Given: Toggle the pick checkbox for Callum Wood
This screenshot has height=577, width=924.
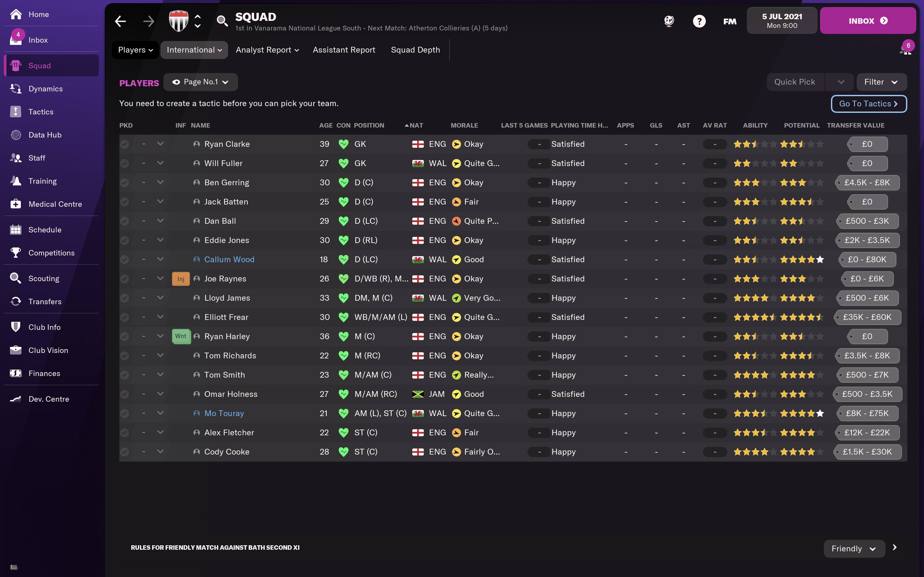Looking at the screenshot, I should (124, 260).
